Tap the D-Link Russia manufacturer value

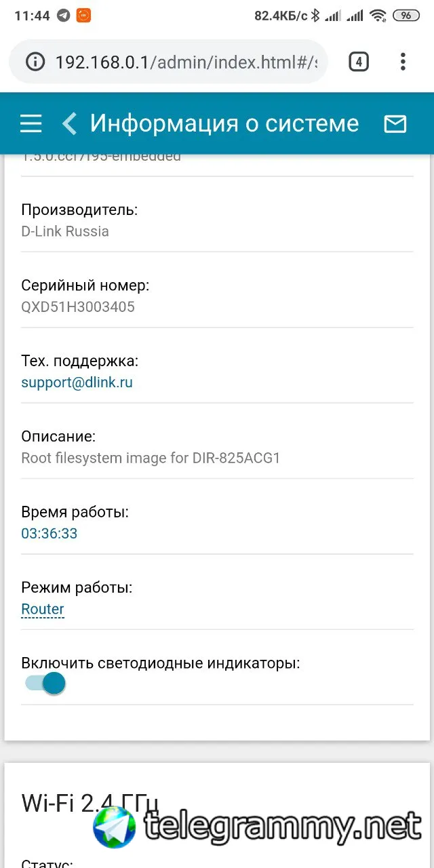[65, 231]
